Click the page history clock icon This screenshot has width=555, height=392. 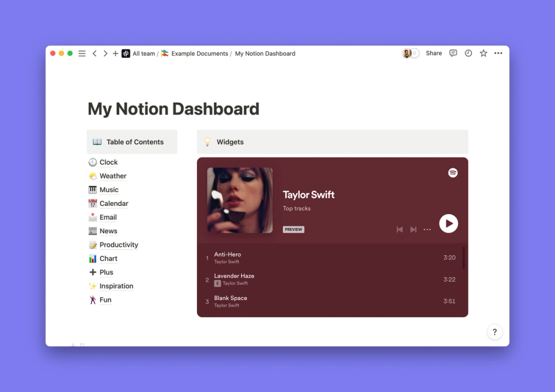click(x=468, y=53)
